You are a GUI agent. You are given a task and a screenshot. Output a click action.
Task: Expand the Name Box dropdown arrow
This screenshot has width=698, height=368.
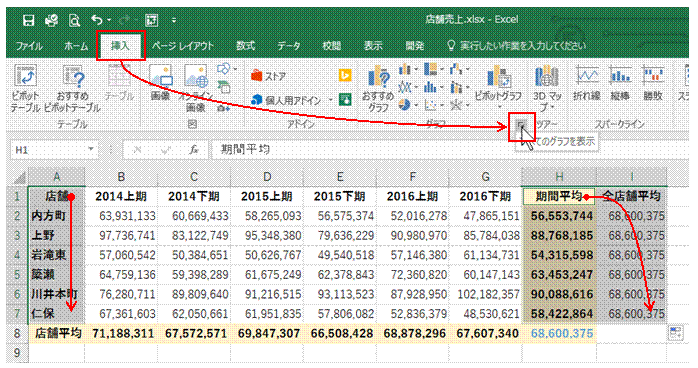91,150
